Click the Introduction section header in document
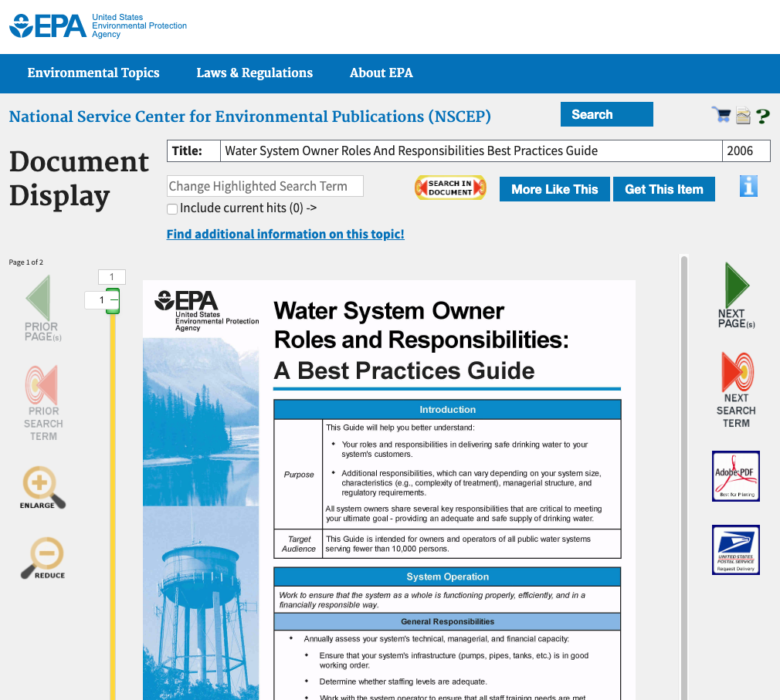This screenshot has width=780, height=700. 447,410
